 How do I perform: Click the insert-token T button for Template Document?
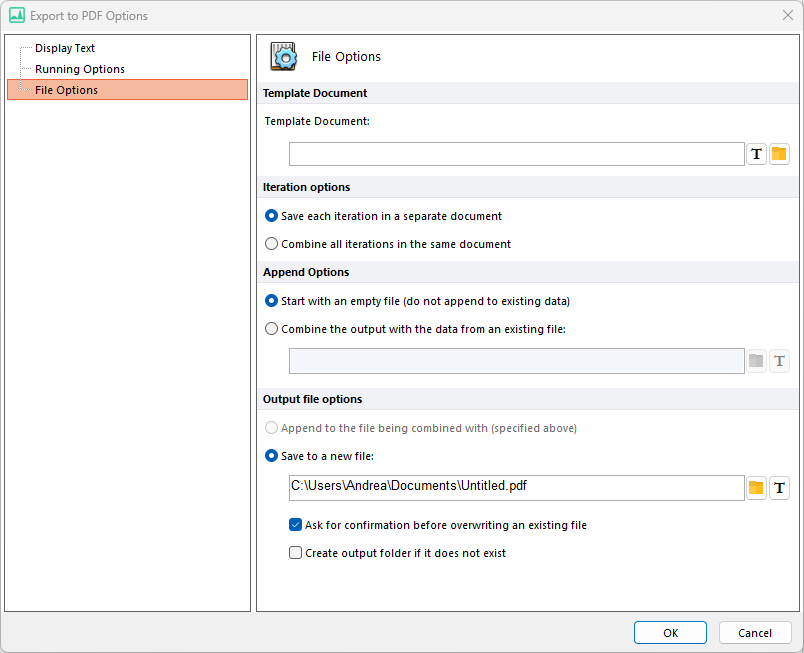coord(756,154)
